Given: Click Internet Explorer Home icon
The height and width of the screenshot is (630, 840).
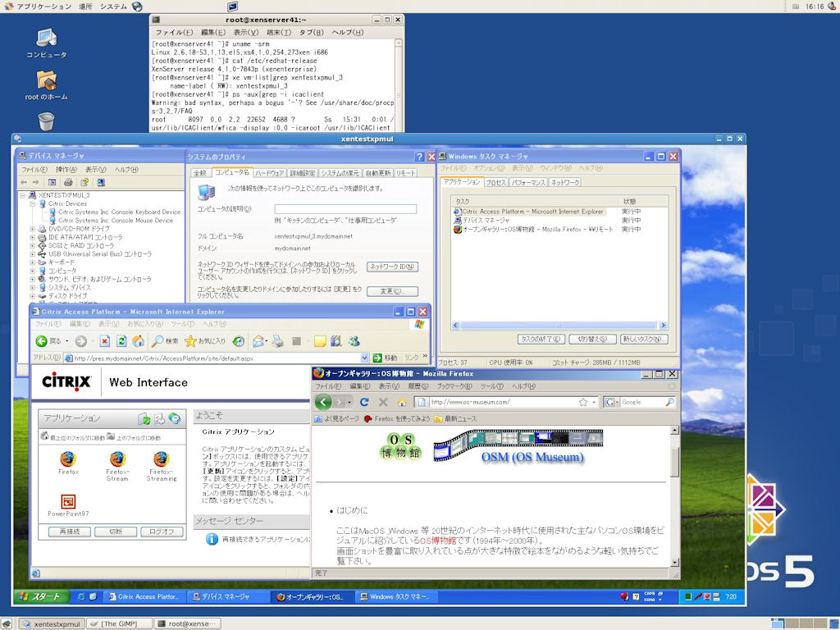Looking at the screenshot, I should tap(138, 341).
